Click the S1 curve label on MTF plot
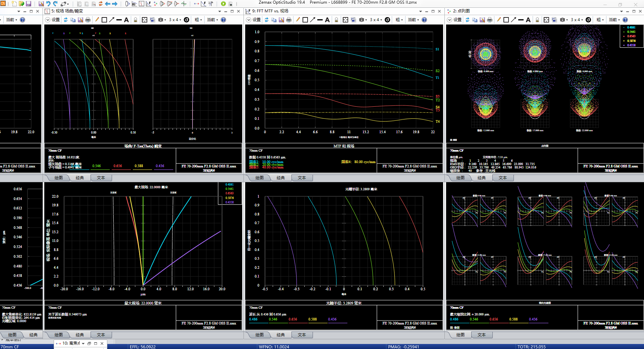Image resolution: width=644 pixels, height=349 pixels. pyautogui.click(x=437, y=49)
